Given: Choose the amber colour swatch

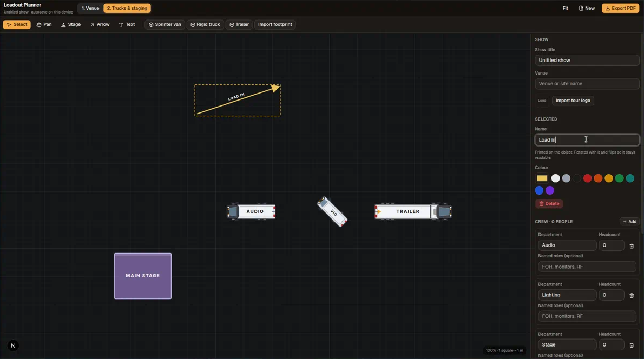Looking at the screenshot, I should [x=609, y=178].
